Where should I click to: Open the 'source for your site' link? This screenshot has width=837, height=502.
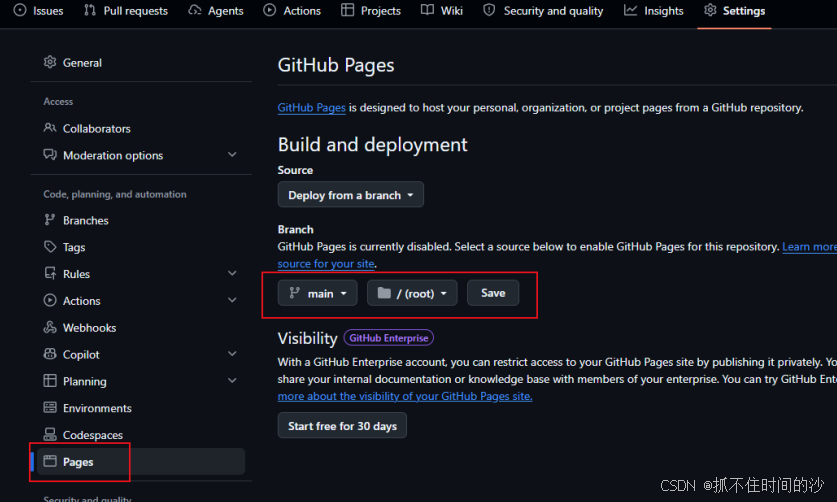point(326,263)
